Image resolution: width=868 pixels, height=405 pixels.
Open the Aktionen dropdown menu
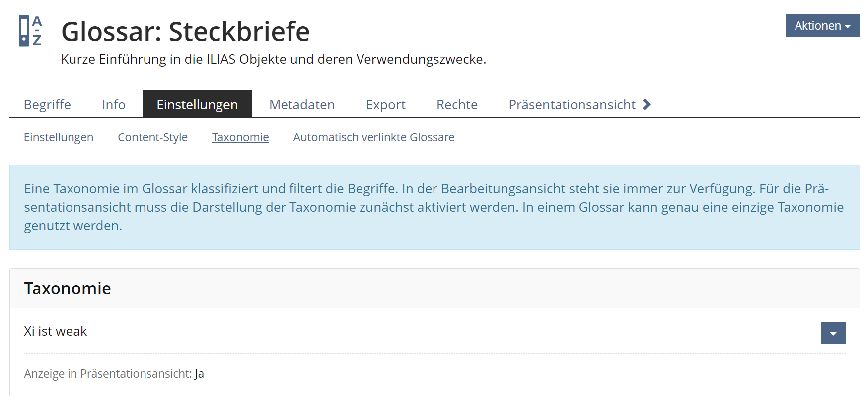point(822,26)
